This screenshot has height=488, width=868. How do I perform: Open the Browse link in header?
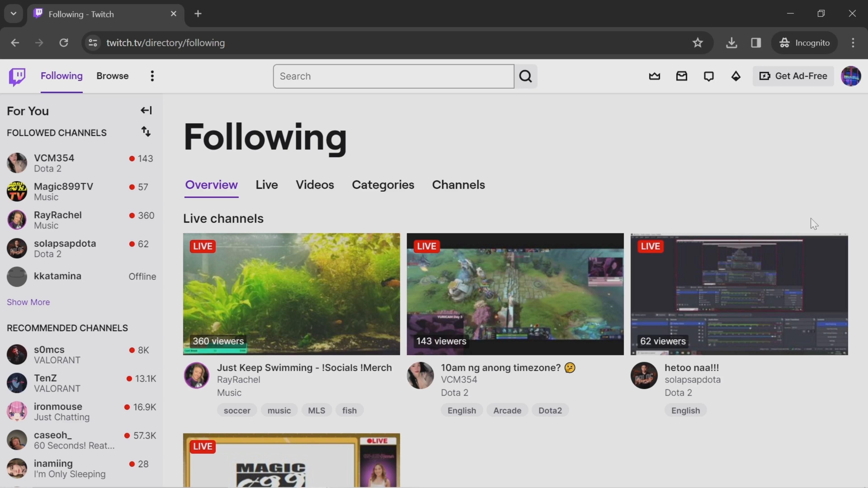pos(112,76)
